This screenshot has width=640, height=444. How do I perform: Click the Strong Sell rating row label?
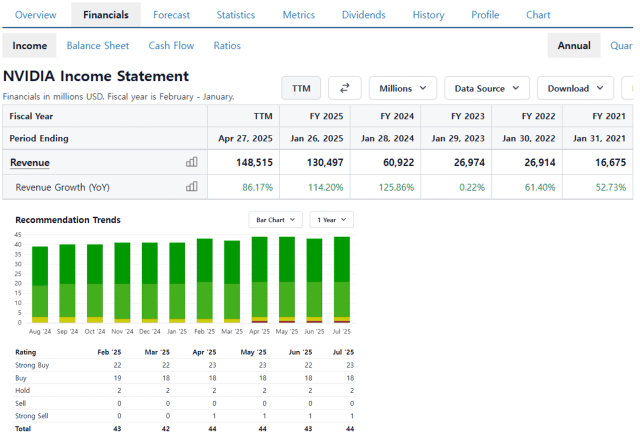tap(31, 416)
